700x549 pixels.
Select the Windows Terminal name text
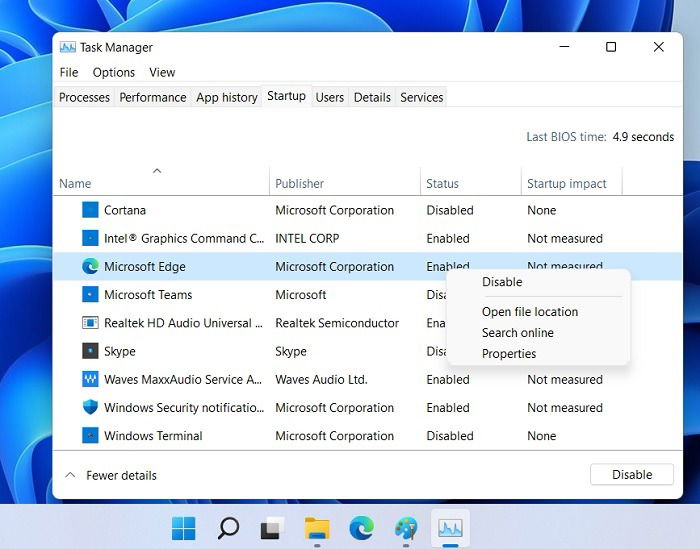click(x=153, y=436)
